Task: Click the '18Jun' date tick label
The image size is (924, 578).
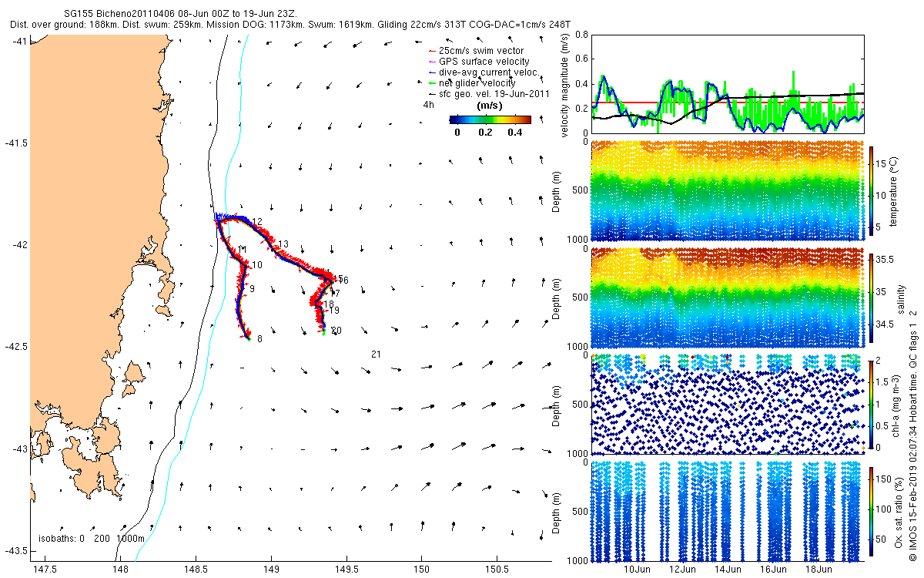Action: pos(819,570)
